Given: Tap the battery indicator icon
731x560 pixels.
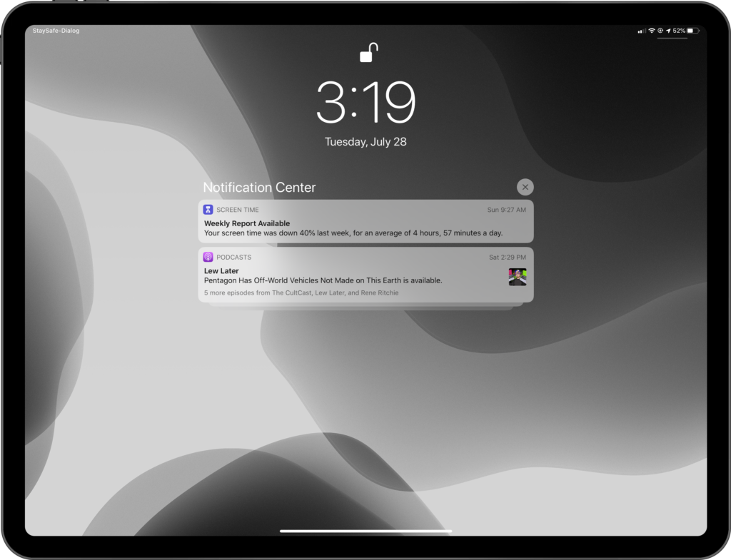Looking at the screenshot, I should pos(693,31).
